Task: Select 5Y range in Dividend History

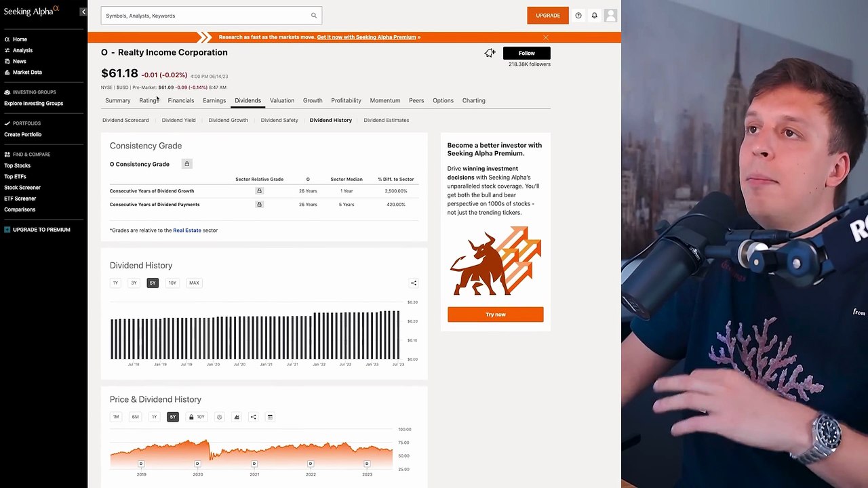Action: point(153,283)
